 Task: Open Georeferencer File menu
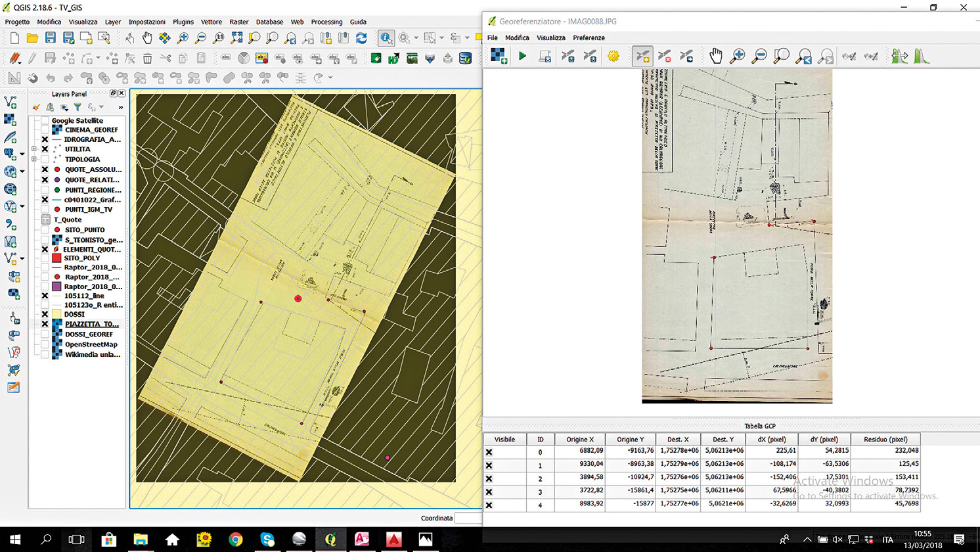[x=493, y=37]
